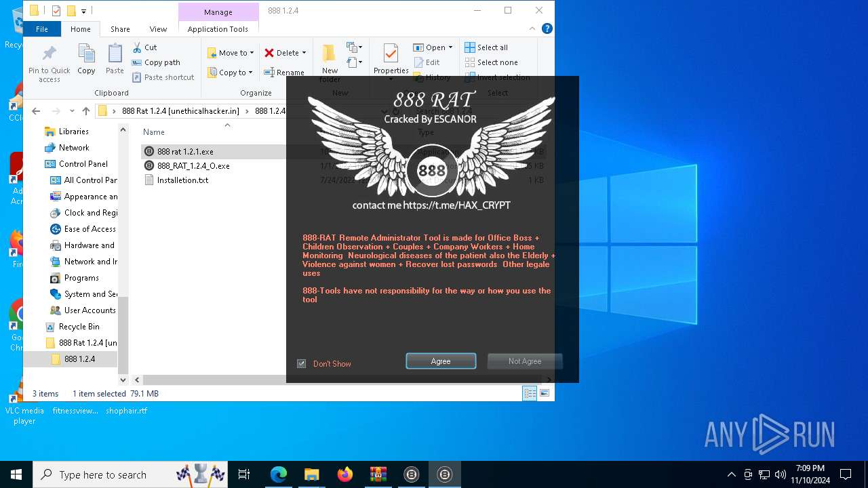
Task: Click the Properties icon in ribbon
Action: (x=391, y=54)
